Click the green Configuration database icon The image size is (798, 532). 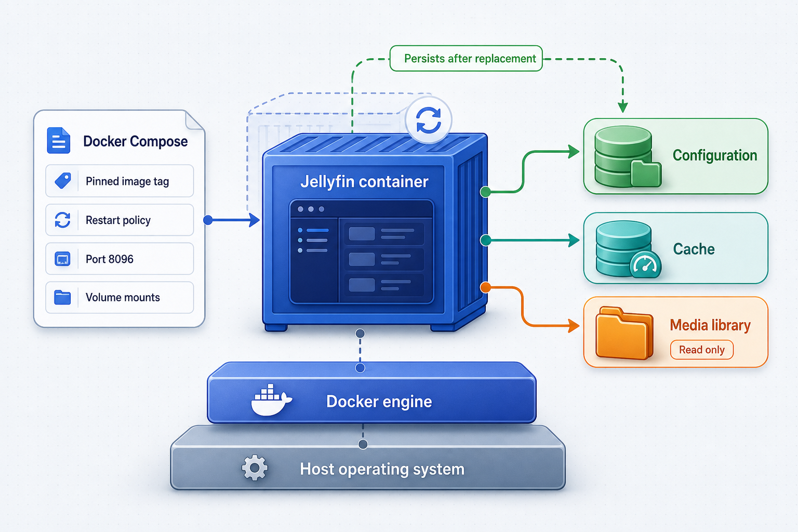pos(628,156)
